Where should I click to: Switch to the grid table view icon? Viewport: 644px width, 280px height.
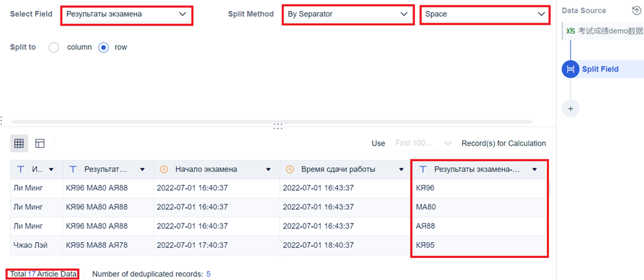point(19,144)
